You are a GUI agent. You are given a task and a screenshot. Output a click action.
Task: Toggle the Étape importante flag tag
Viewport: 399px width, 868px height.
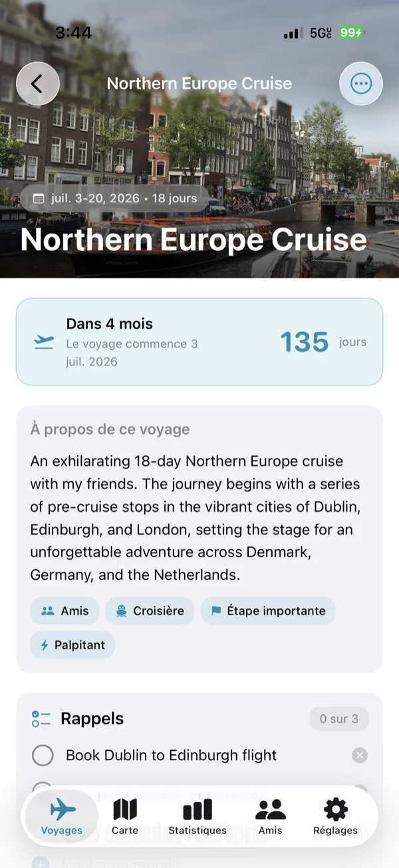tap(268, 610)
